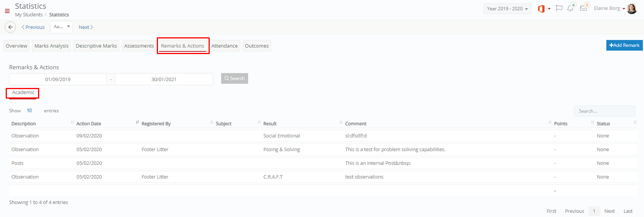Go to Previous student link
Viewport: 644px width, 217px height.
coord(33,27)
